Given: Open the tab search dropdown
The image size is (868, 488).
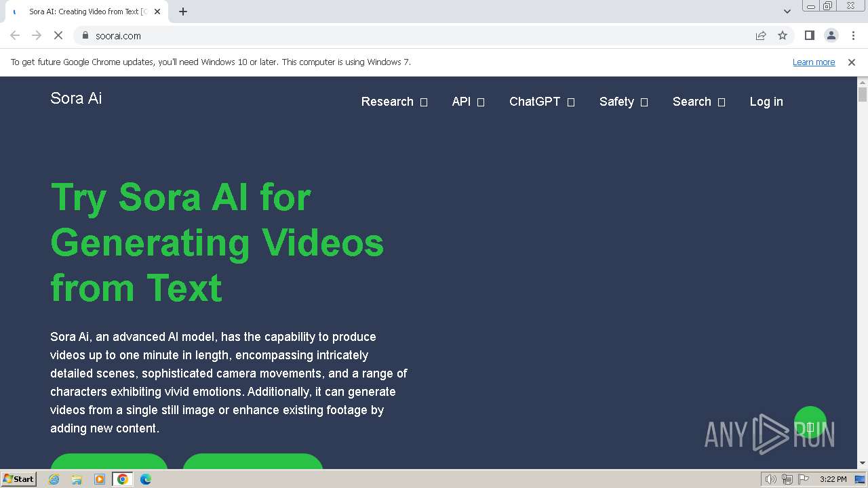Looking at the screenshot, I should coord(787,12).
